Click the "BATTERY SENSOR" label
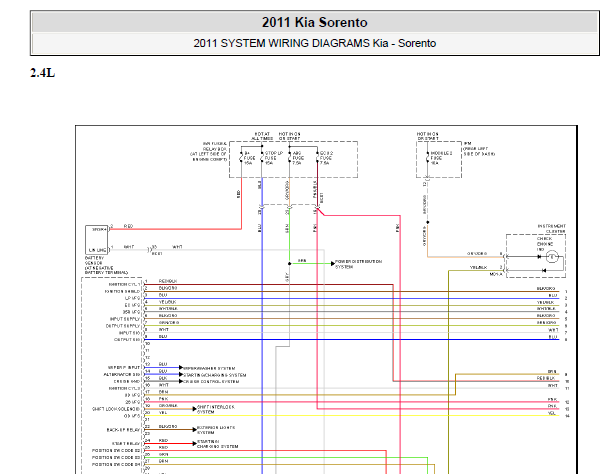Viewport: 605px width, 474px height. tap(94, 260)
